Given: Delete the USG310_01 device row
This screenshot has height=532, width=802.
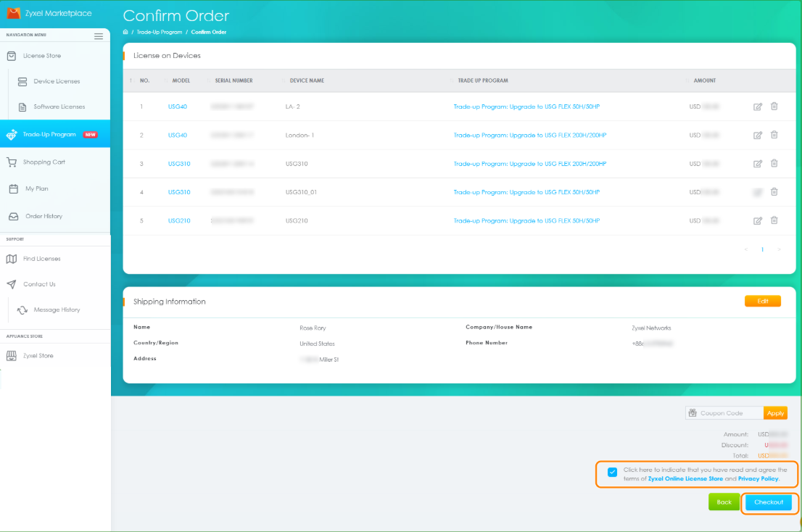Looking at the screenshot, I should coord(774,192).
